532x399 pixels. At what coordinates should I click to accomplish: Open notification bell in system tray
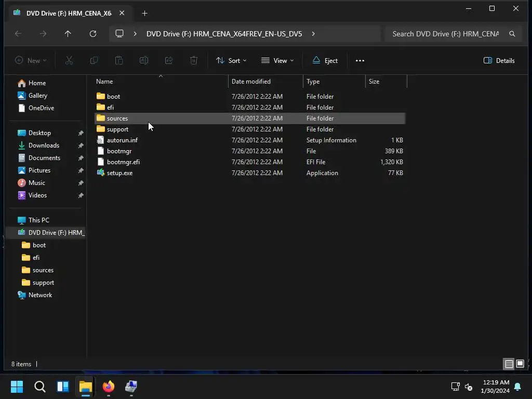517,387
